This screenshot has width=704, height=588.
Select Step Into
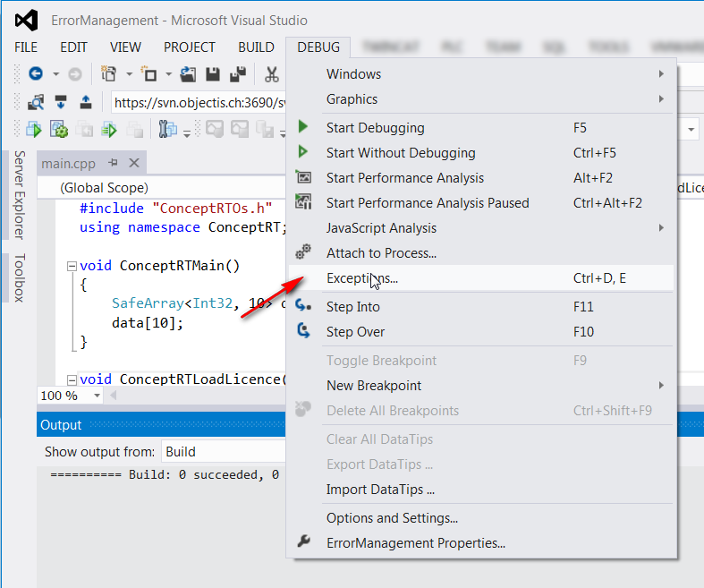pos(481,307)
